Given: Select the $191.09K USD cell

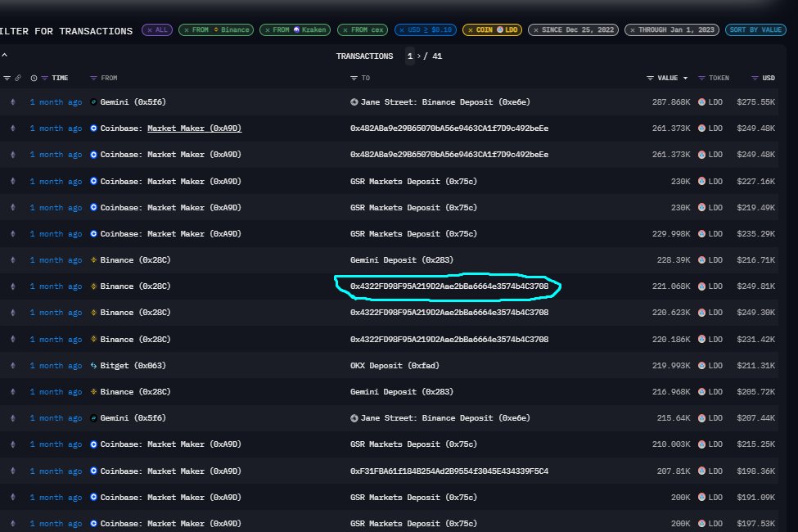Looking at the screenshot, I should point(755,498).
